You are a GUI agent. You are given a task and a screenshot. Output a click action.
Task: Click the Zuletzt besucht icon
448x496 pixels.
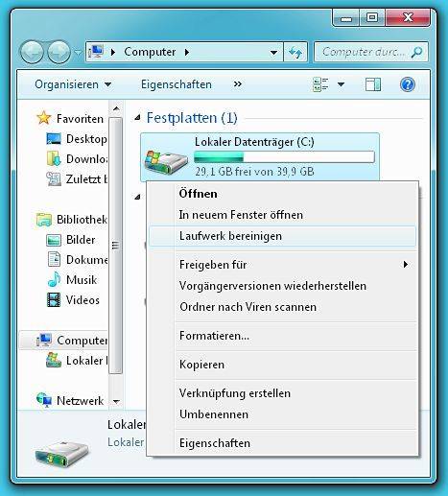pos(54,179)
